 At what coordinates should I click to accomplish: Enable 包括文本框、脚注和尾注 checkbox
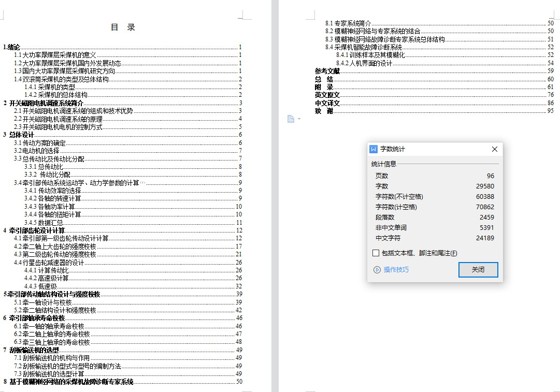click(x=376, y=253)
